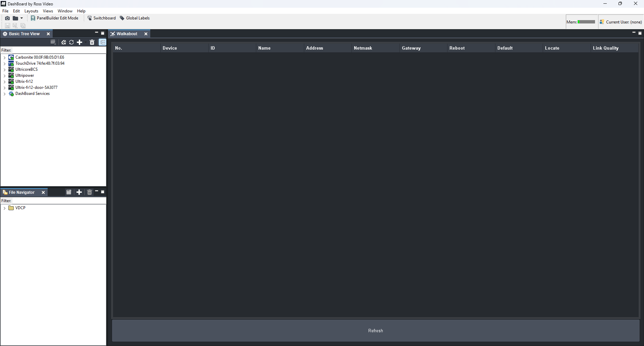Click the Mem usage progress bar
This screenshot has width=644, height=346.
(x=586, y=22)
